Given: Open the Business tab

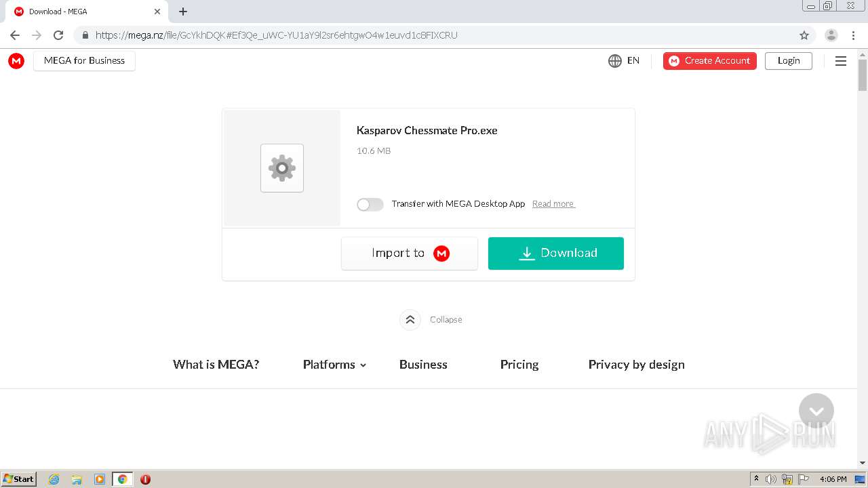Looking at the screenshot, I should point(423,365).
